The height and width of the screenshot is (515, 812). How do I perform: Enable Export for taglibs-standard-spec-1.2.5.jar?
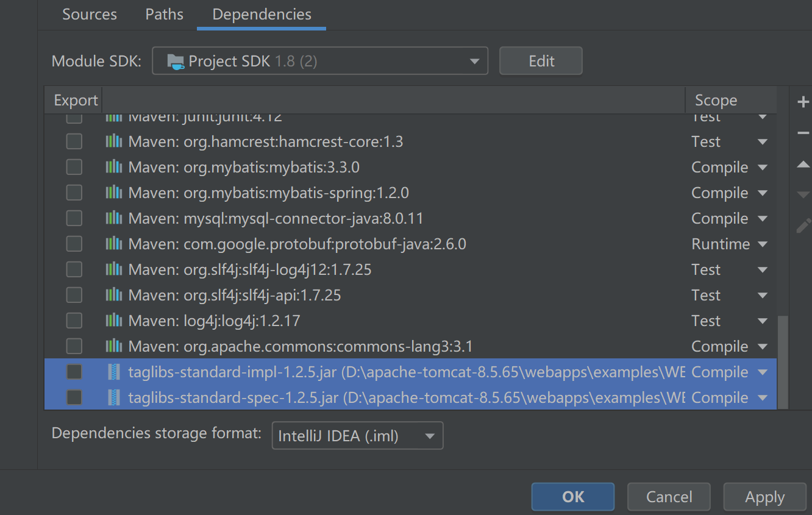click(x=74, y=397)
